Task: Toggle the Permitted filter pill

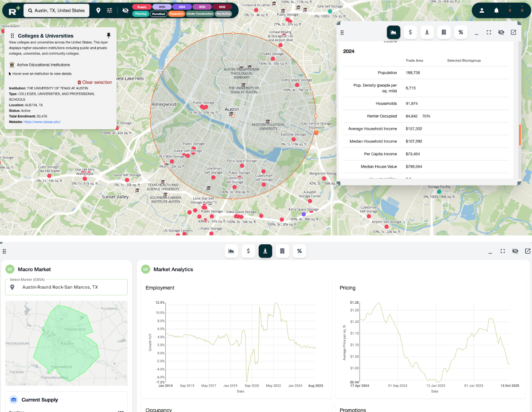Action: click(158, 14)
